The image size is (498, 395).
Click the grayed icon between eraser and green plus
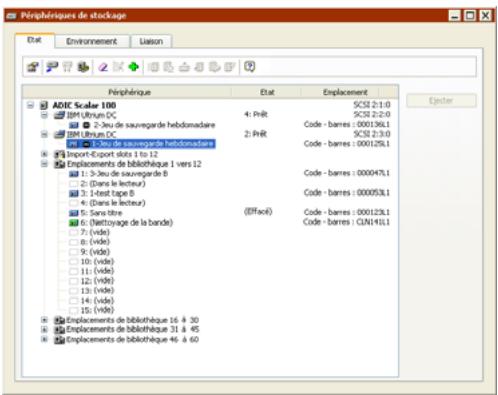pos(118,67)
